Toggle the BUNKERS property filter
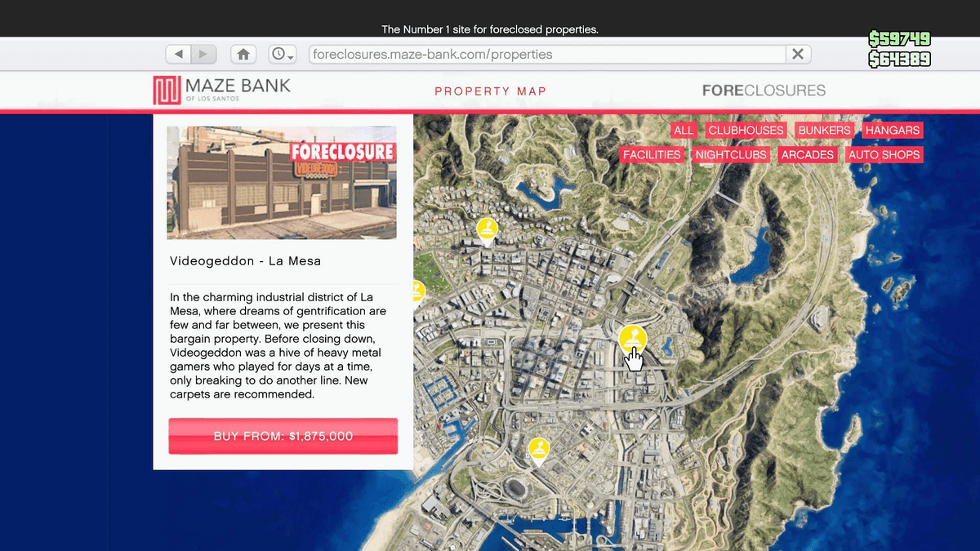Screen dimensions: 980x551 click(823, 130)
